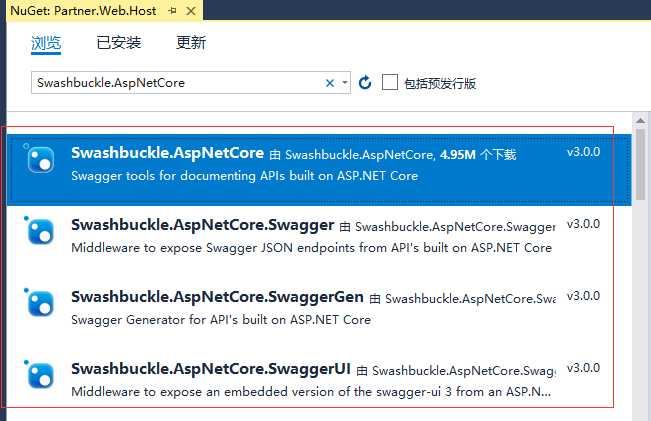Click the refresh icon beside the search box
The height and width of the screenshot is (421, 651).
(365, 83)
